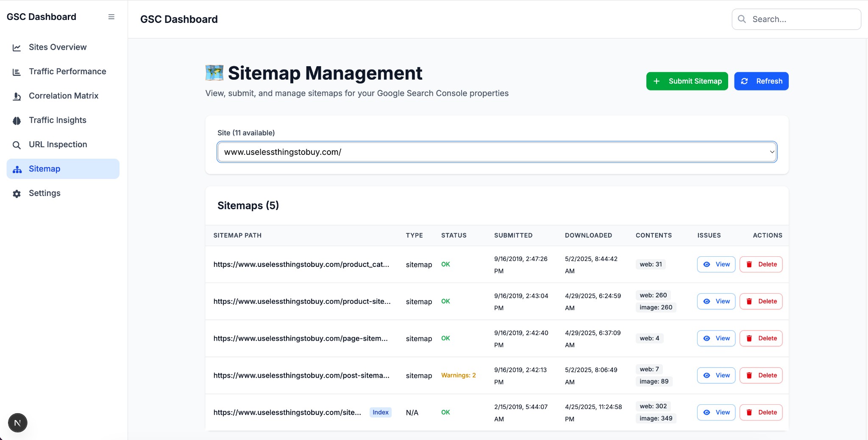The height and width of the screenshot is (440, 868).
Task: Click the image: 260 contents badge
Action: tap(656, 308)
